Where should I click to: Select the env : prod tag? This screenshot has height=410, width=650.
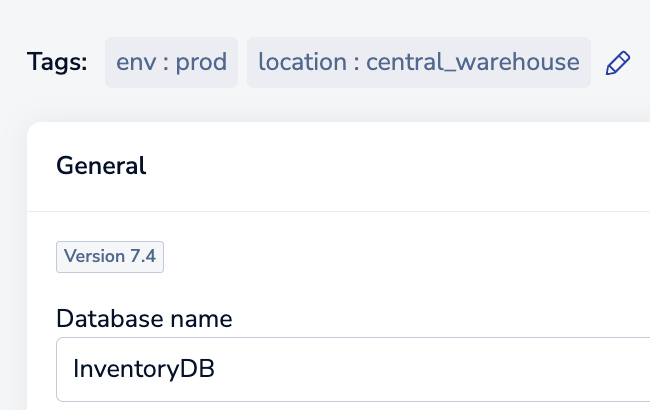pos(171,63)
